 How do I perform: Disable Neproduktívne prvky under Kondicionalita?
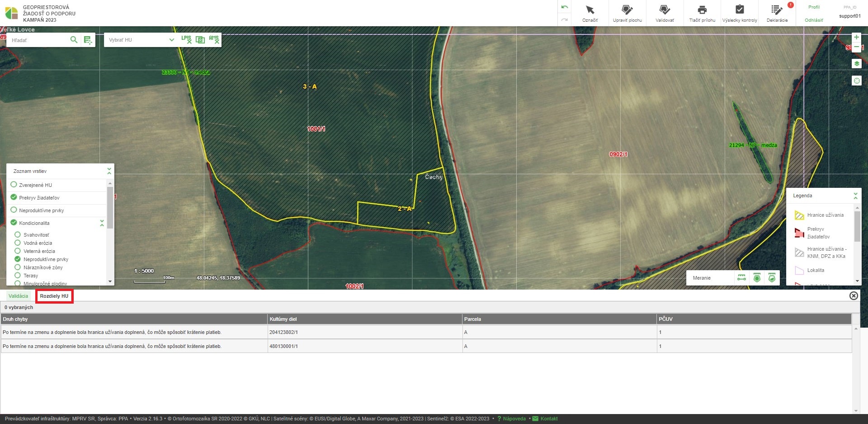point(18,259)
